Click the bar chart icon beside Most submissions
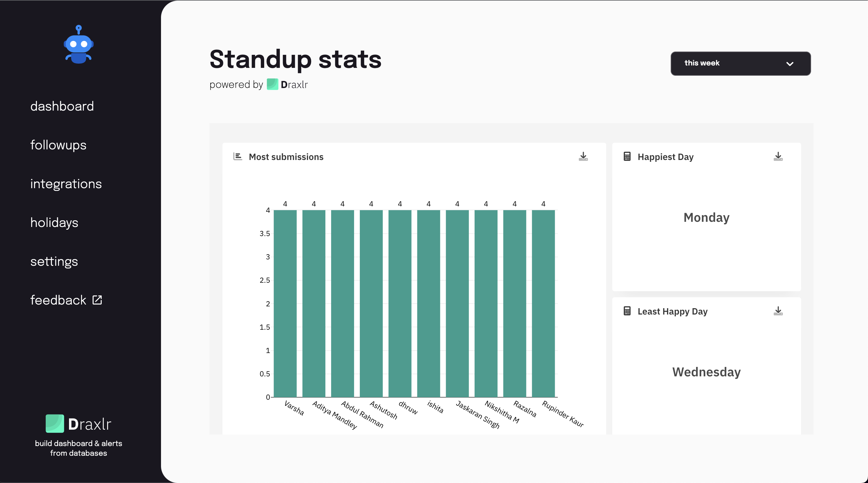868x483 pixels. coord(238,156)
